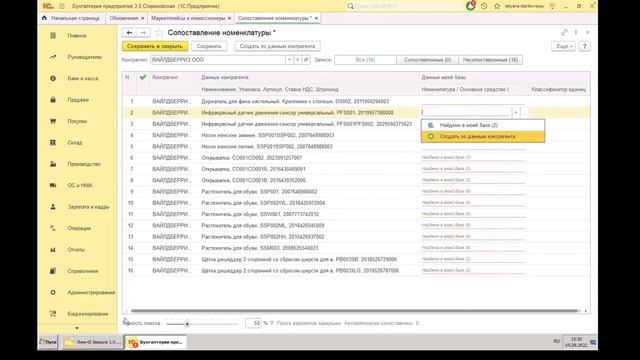Open the Еще dropdown menu

click(564, 46)
